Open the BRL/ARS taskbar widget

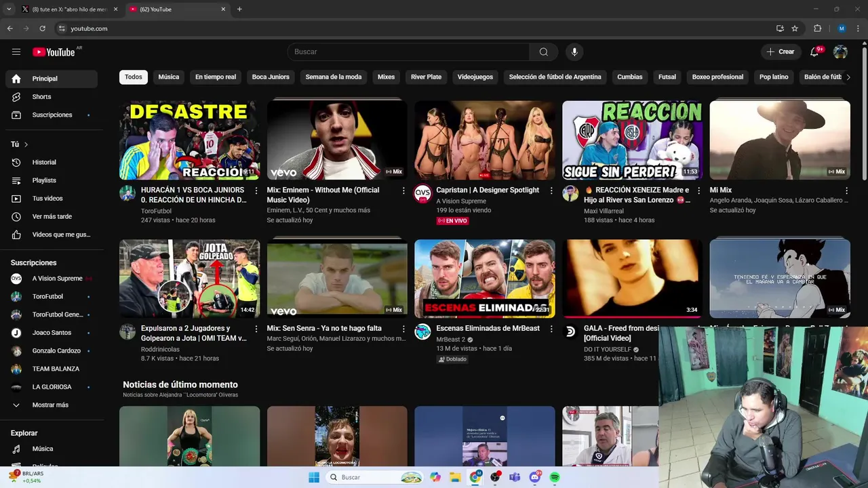point(26,476)
